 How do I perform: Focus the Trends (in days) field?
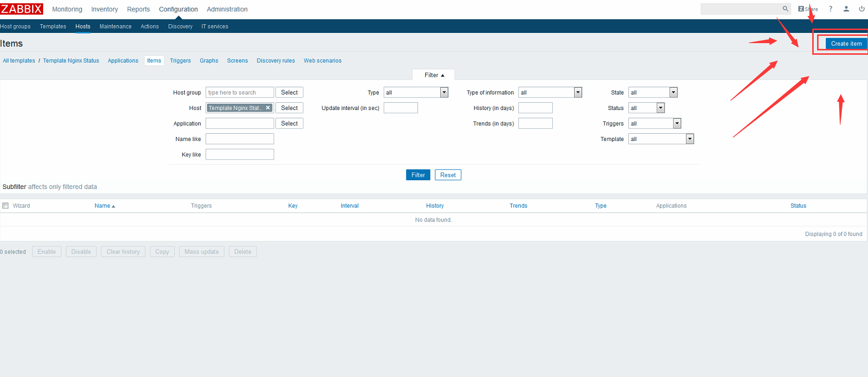(535, 123)
